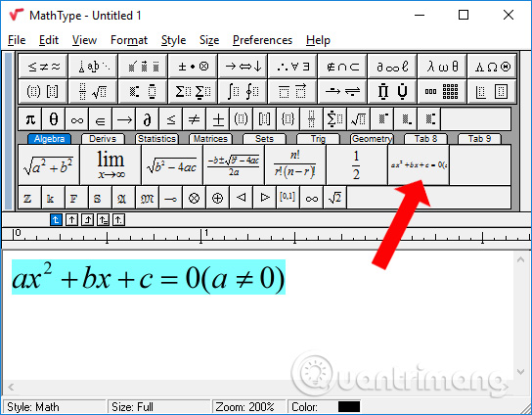Insert the partial derivative symbol

pyautogui.click(x=148, y=119)
